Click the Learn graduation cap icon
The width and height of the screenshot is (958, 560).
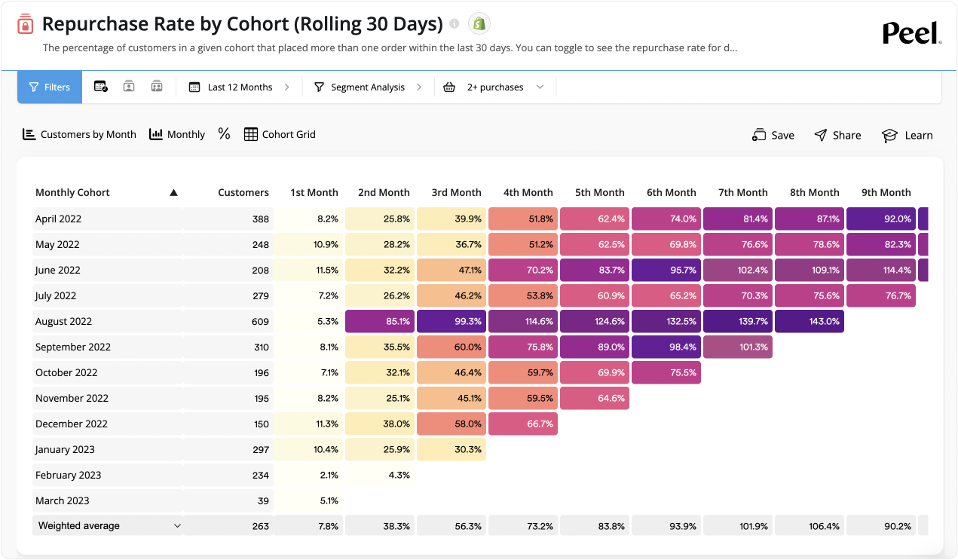pos(889,135)
